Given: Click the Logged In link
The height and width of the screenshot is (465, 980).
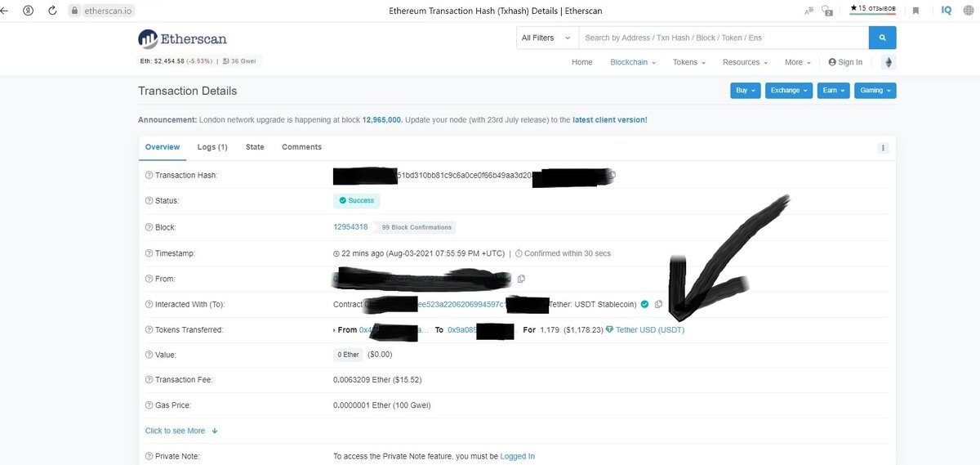Looking at the screenshot, I should point(518,456).
